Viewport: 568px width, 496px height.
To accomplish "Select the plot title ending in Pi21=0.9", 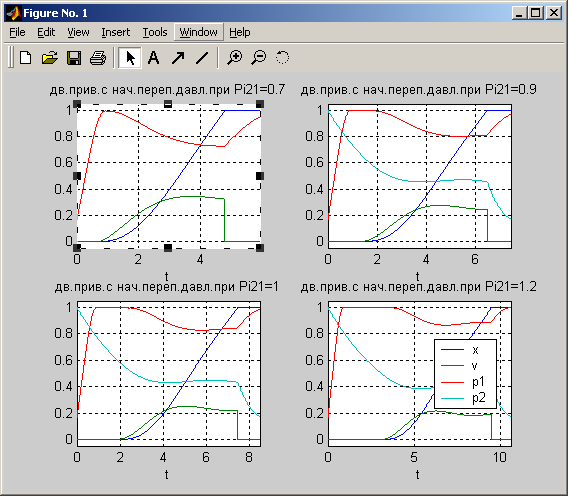I will [418, 89].
